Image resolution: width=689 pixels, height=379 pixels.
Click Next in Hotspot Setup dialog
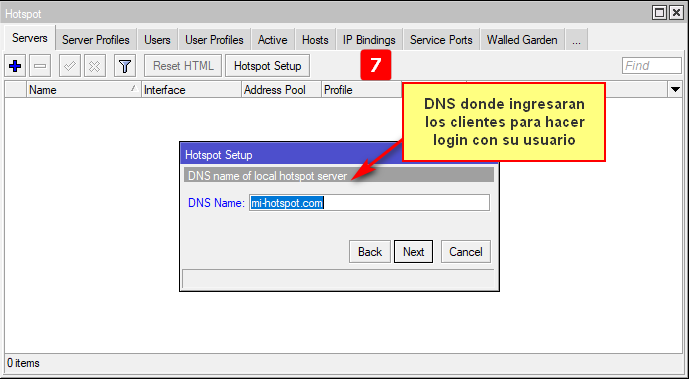tap(413, 252)
